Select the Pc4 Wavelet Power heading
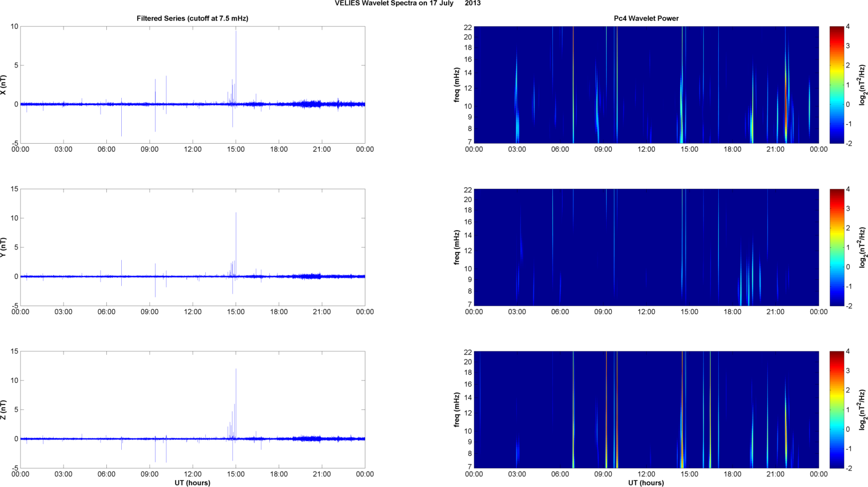This screenshot has width=868, height=487. point(646,18)
